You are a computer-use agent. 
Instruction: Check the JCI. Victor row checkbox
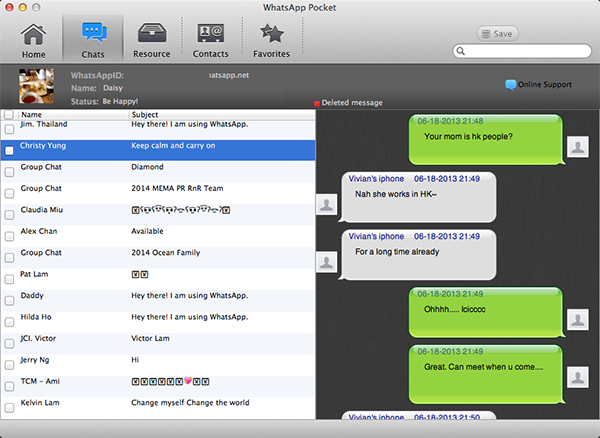point(9,344)
